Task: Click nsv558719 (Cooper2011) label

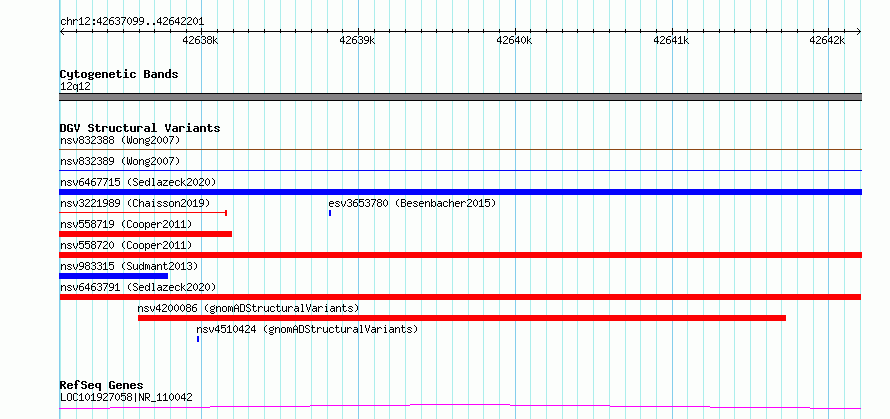Action: coord(126,224)
